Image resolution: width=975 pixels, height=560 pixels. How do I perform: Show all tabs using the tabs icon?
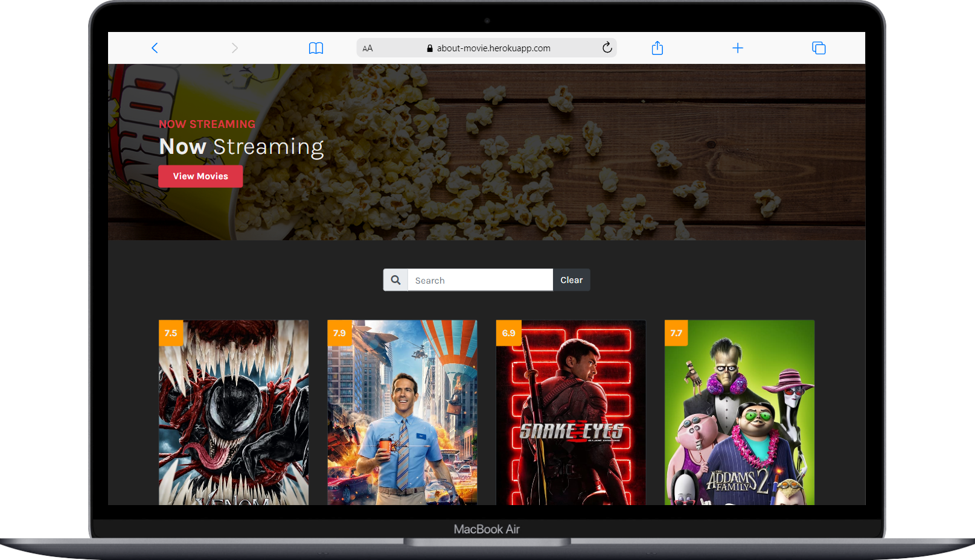[818, 48]
